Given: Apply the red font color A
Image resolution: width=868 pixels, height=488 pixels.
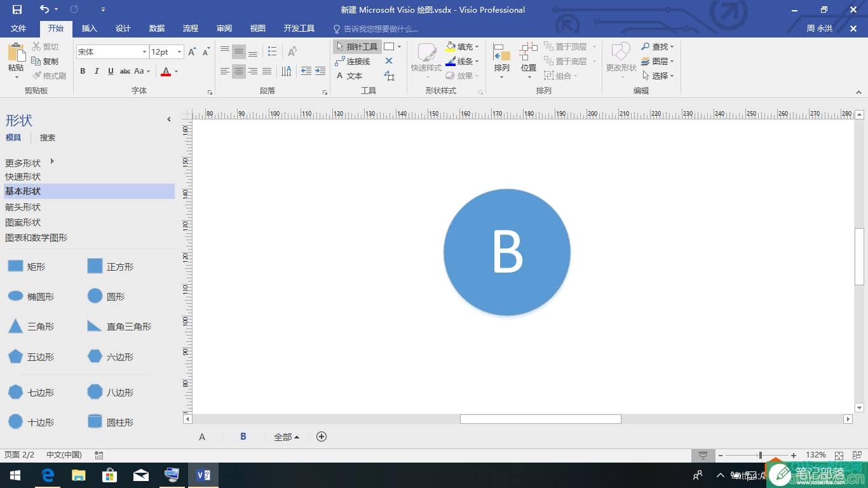Looking at the screenshot, I should (x=166, y=71).
